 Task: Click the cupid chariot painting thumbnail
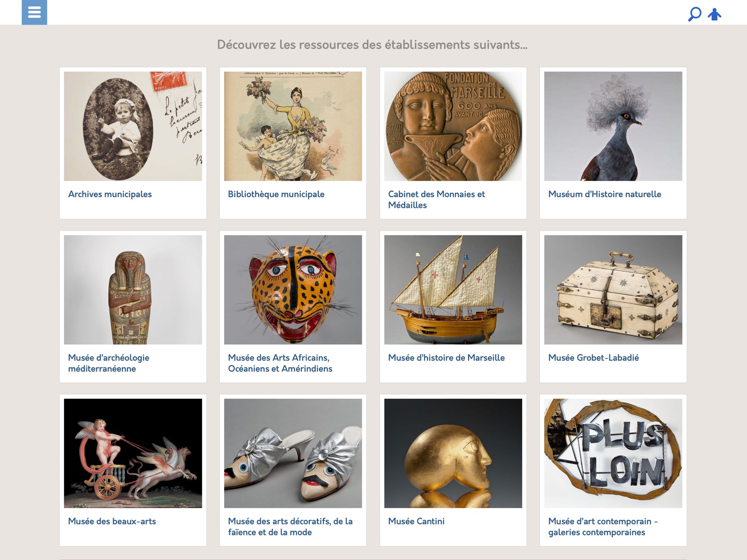[133, 453]
